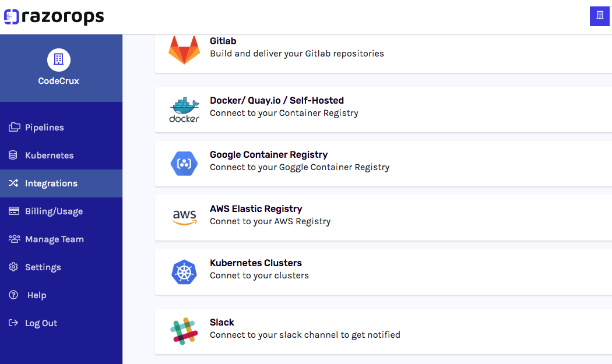The height and width of the screenshot is (364, 612).
Task: Click the AWS logo icon
Action: (184, 217)
